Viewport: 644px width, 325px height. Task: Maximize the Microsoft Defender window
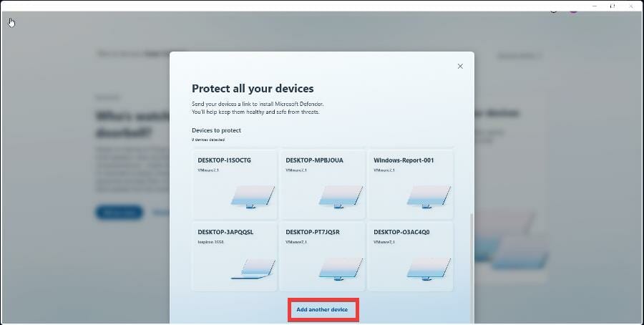click(613, 6)
